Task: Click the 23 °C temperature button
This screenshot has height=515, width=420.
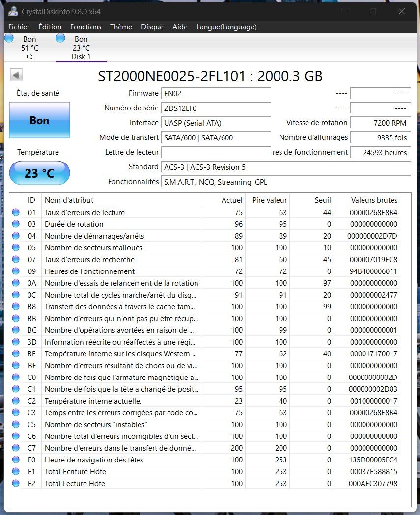Action: coord(39,173)
